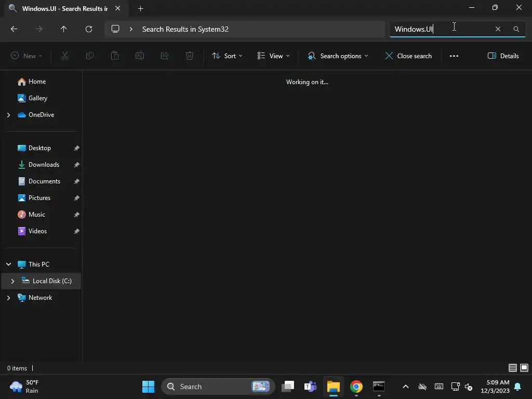Click the magnifier search button
This screenshot has height=399, width=532.
[516, 29]
